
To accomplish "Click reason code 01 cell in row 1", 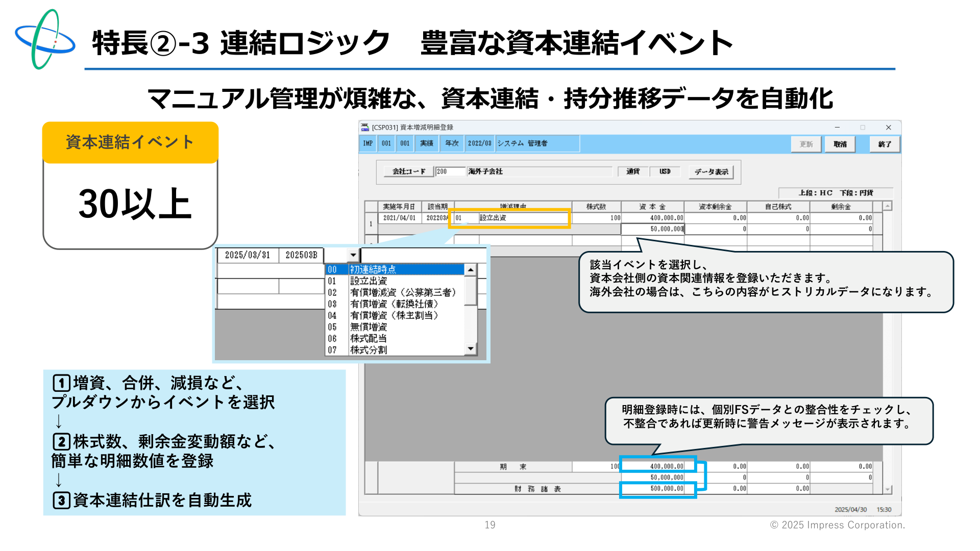I will [466, 218].
